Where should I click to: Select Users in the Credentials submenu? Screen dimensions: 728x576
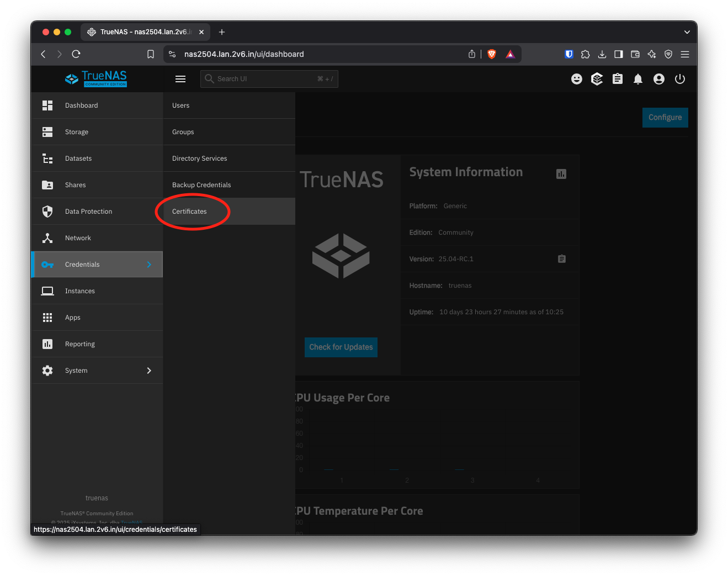click(229, 105)
